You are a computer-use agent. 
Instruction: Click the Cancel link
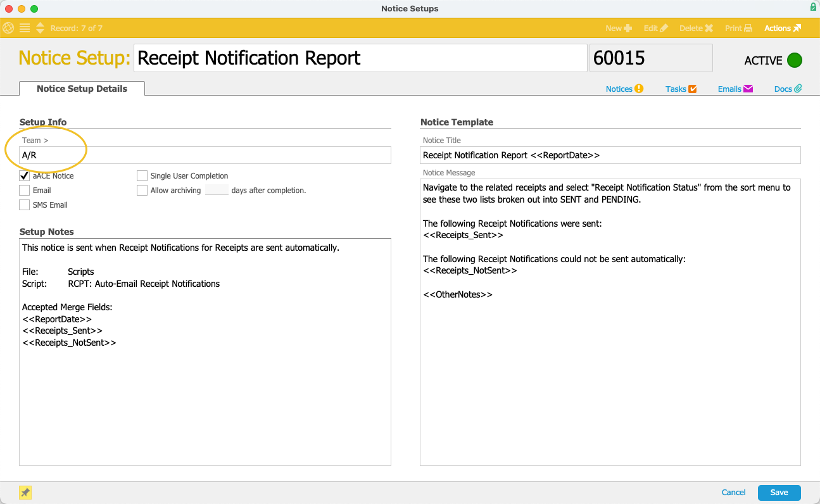(x=733, y=493)
